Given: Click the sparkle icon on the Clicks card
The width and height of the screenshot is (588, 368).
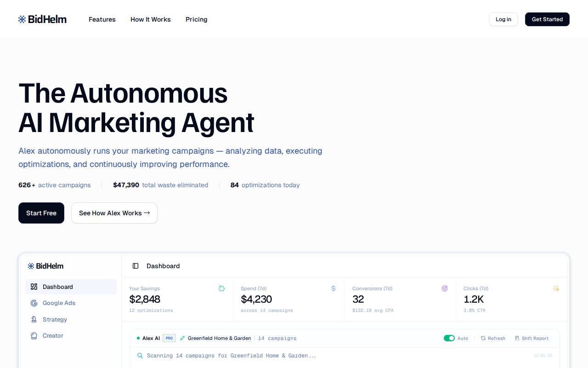Looking at the screenshot, I should point(556,288).
